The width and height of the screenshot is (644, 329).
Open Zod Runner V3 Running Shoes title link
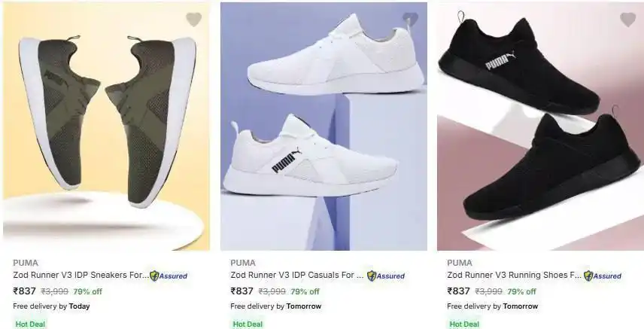point(514,276)
